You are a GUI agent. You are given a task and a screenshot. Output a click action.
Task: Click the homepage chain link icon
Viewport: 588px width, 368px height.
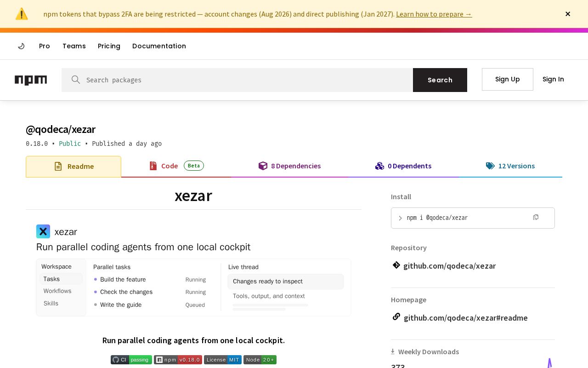[x=396, y=317]
